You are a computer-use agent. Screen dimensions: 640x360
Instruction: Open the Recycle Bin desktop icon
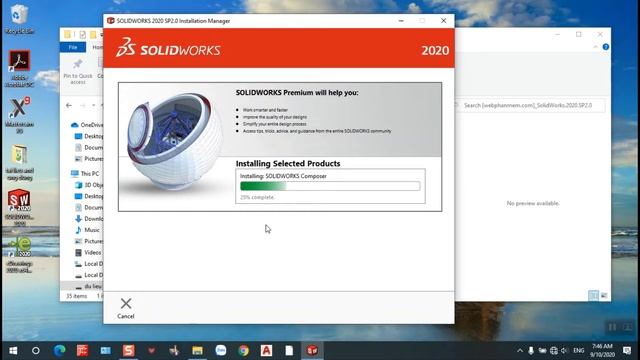pyautogui.click(x=19, y=19)
